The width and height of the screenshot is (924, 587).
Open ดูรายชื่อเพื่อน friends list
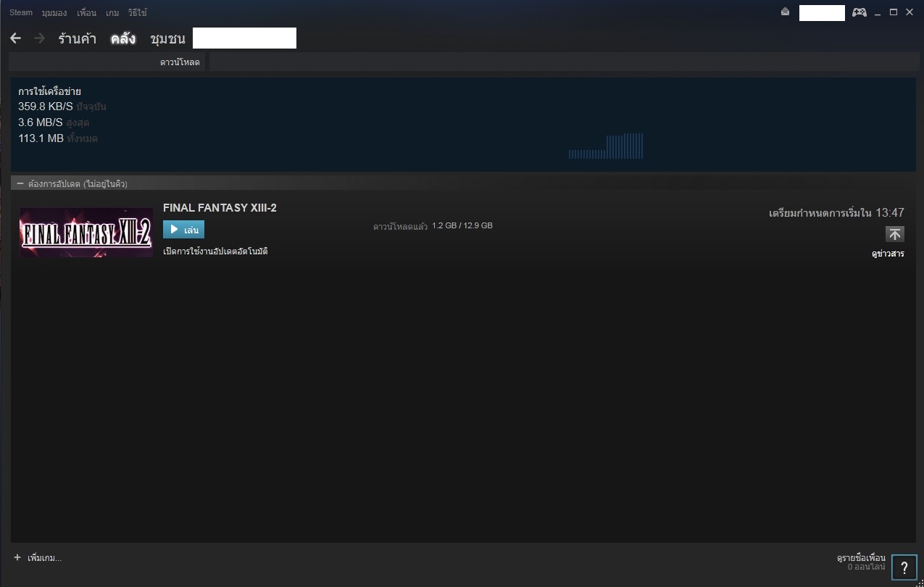pyautogui.click(x=861, y=558)
